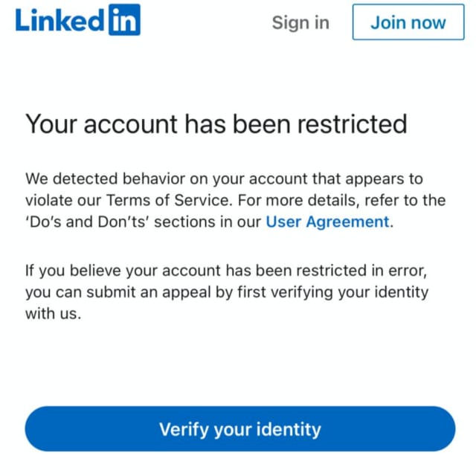Click the "Your account has been restricted" heading
Screen dimensions: 476x476
216,123
